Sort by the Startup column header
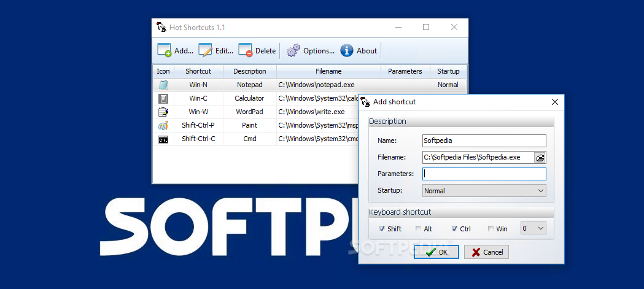Viewport: 644px width, 289px height. (x=448, y=71)
